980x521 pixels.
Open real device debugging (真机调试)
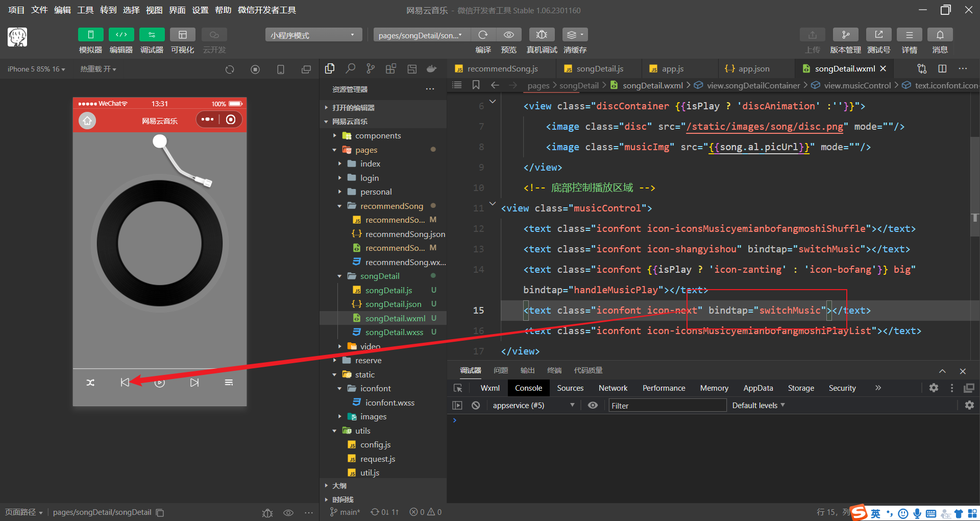[x=542, y=35]
